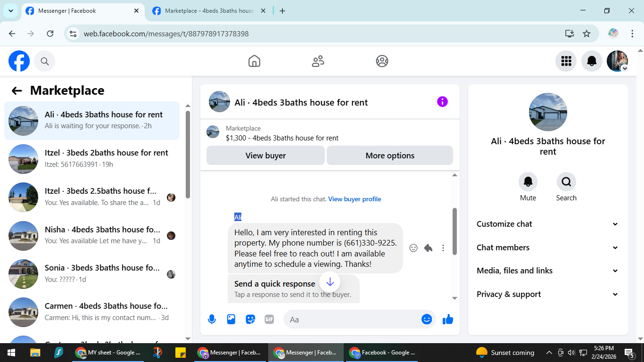Expand Media, files and links section

[548, 271]
